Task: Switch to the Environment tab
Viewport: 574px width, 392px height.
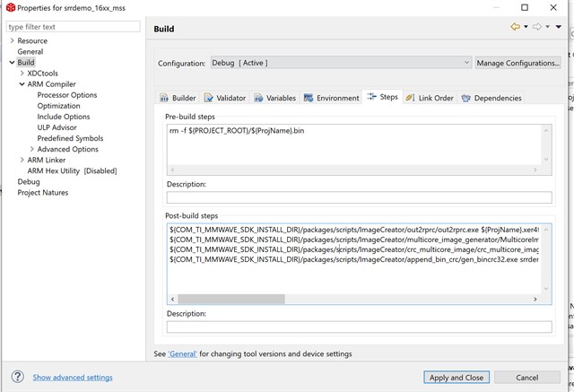Action: [x=331, y=98]
